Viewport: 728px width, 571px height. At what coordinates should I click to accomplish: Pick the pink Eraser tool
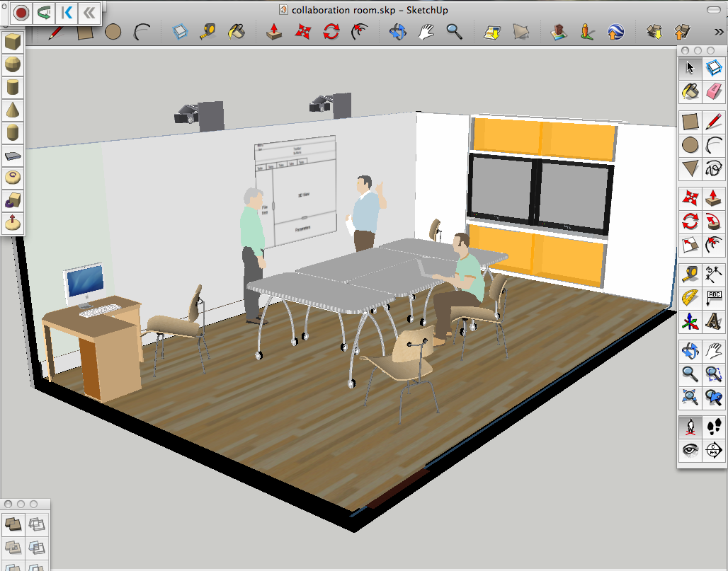click(714, 91)
